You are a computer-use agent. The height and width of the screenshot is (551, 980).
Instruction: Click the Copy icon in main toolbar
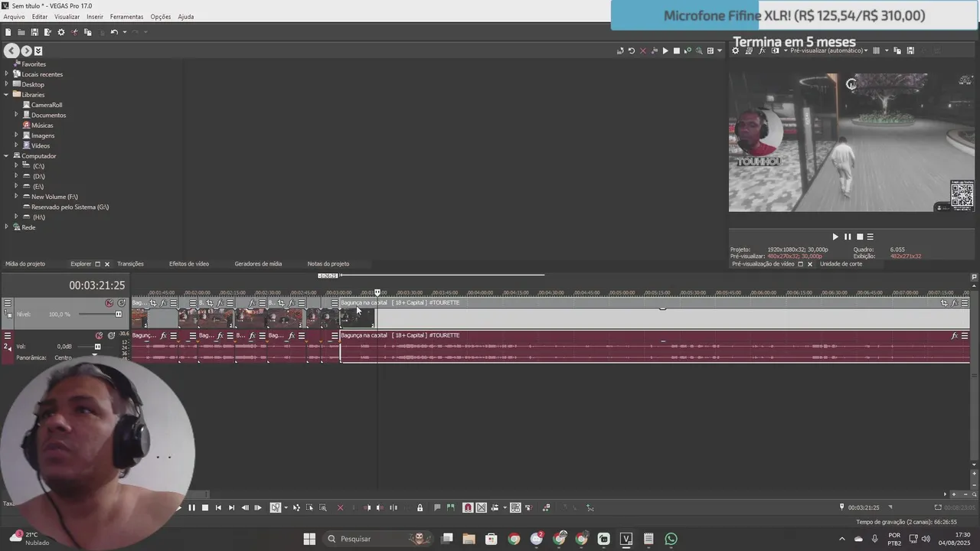click(87, 32)
